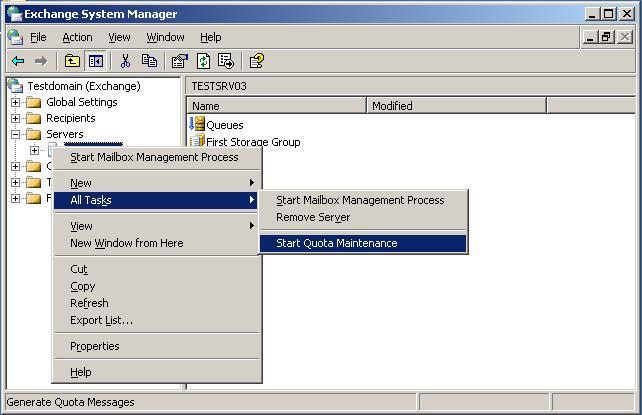Click the Help toolbar icon
This screenshot has width=642, height=415.
click(256, 61)
